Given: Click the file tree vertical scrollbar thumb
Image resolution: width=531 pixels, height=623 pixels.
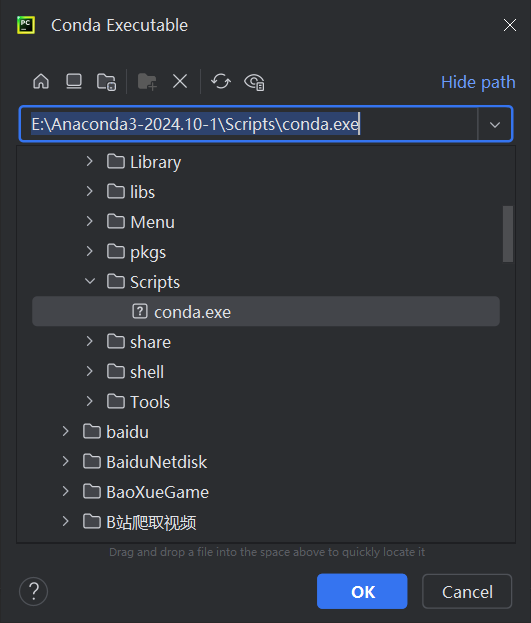Looking at the screenshot, I should pos(508,234).
